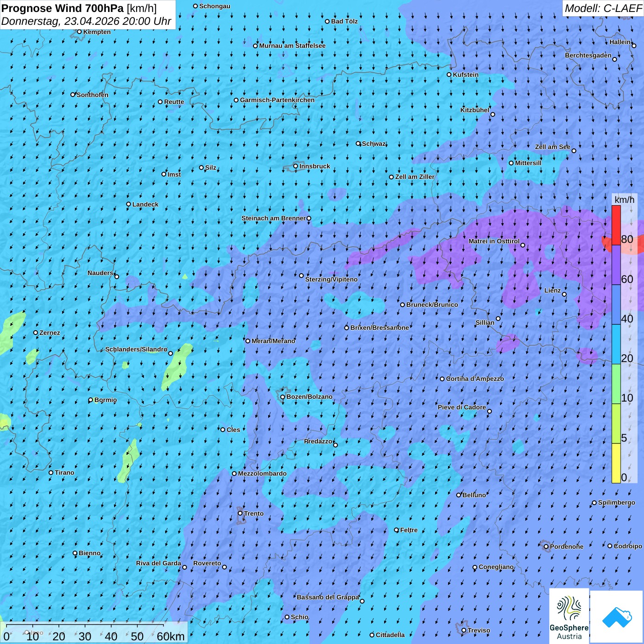Click the Kufstein location dot
The width and height of the screenshot is (644, 644).
pos(449,75)
